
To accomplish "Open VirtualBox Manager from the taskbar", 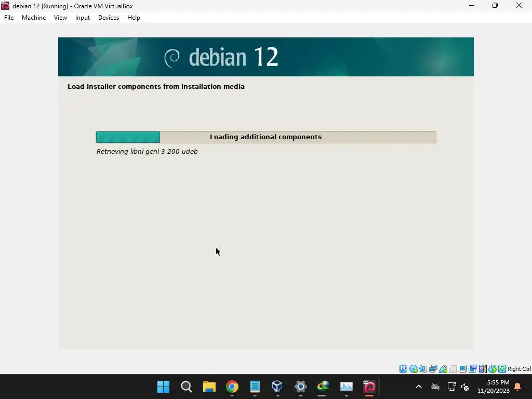I will coord(277,387).
